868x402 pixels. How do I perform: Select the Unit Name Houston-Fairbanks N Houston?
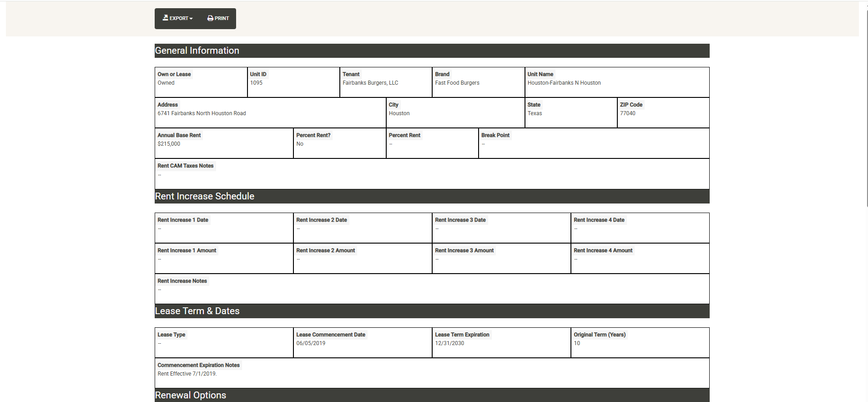(x=564, y=83)
